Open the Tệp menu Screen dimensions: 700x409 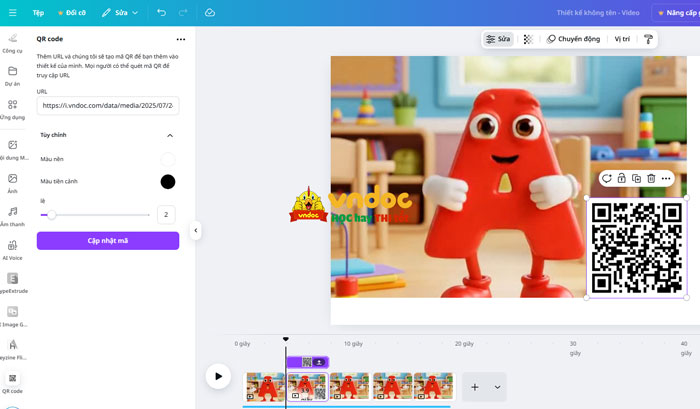(38, 13)
